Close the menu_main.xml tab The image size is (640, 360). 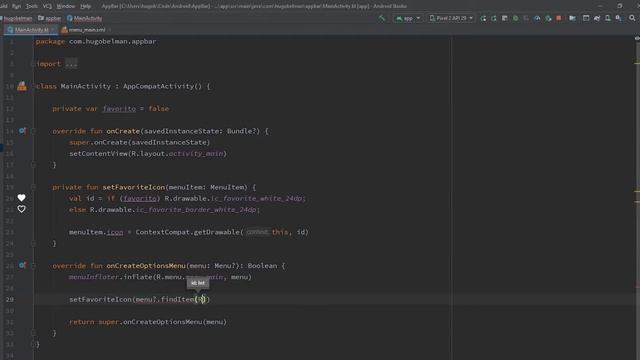point(110,30)
